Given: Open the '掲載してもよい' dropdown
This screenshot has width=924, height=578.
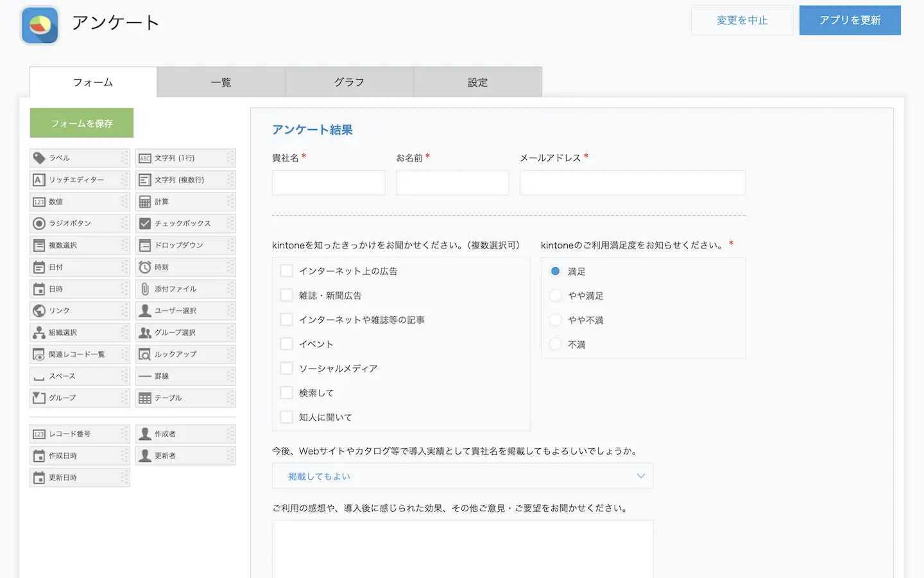Looking at the screenshot, I should coord(462,476).
